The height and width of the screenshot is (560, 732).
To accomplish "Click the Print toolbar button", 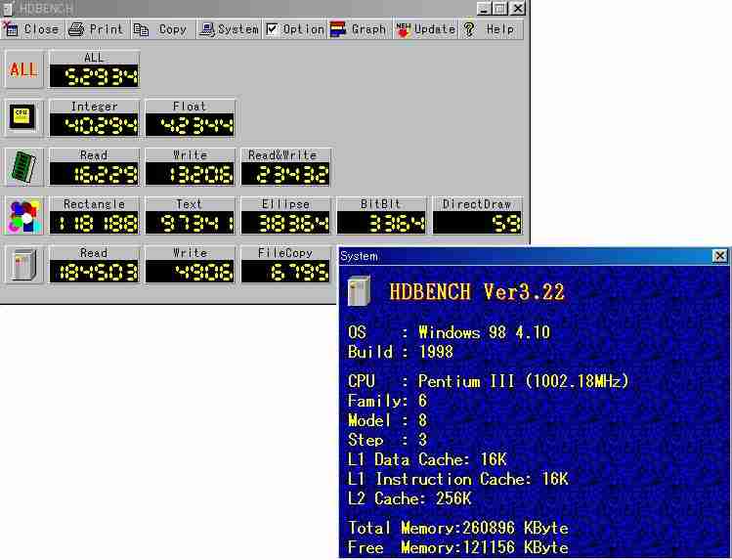I will tap(97, 29).
